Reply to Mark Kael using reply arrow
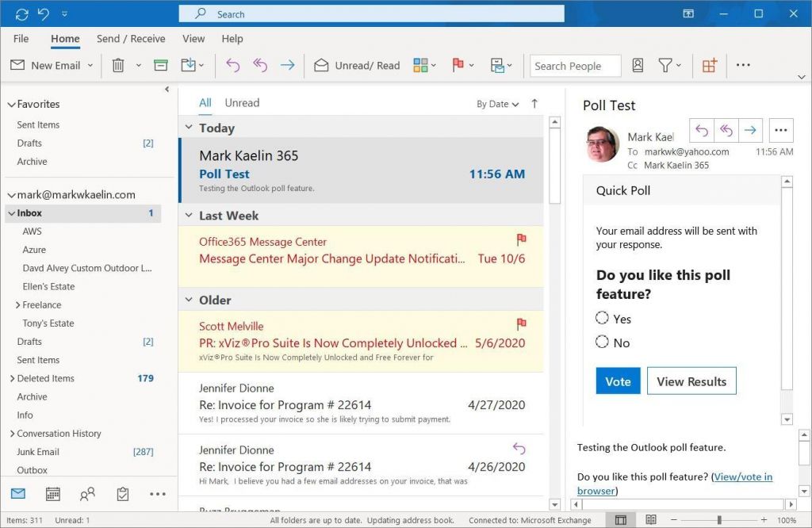 pyautogui.click(x=703, y=129)
